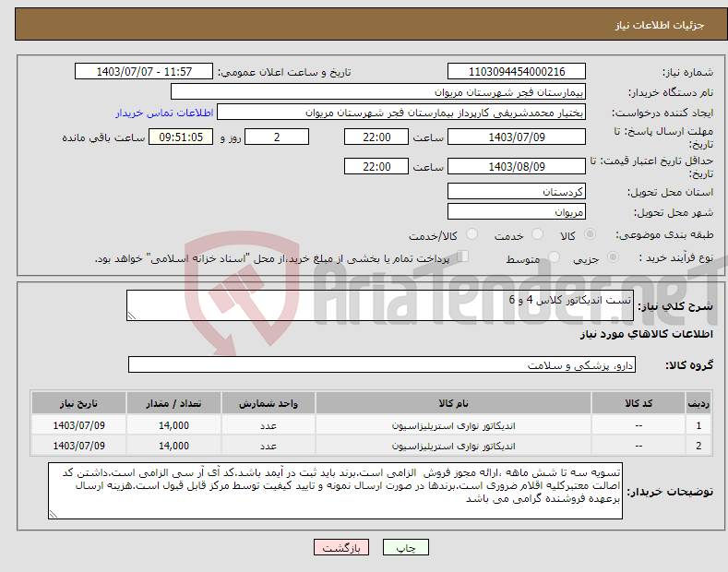The height and width of the screenshot is (572, 728).
Task: Click the ردیف column header
Action: [698, 403]
